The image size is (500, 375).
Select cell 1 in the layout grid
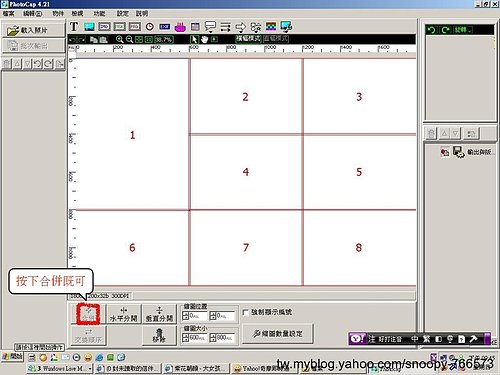(x=132, y=135)
